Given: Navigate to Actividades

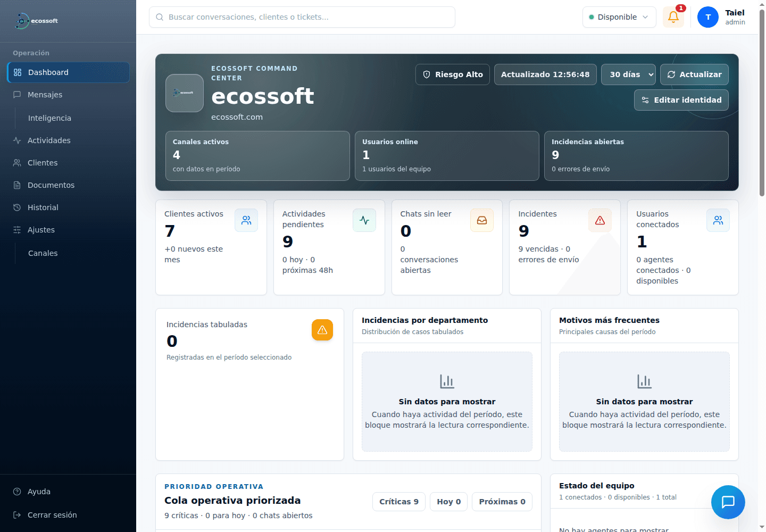Looking at the screenshot, I should coord(68,140).
